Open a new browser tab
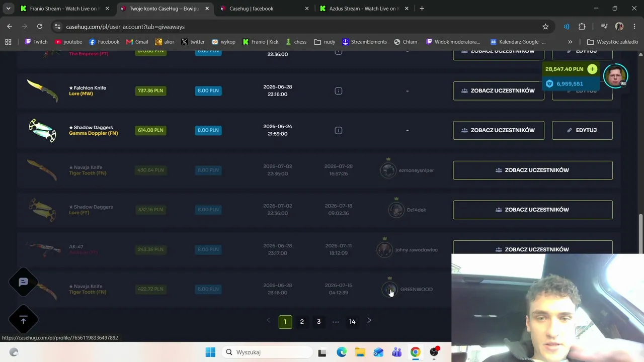The image size is (644, 362). 422,9
